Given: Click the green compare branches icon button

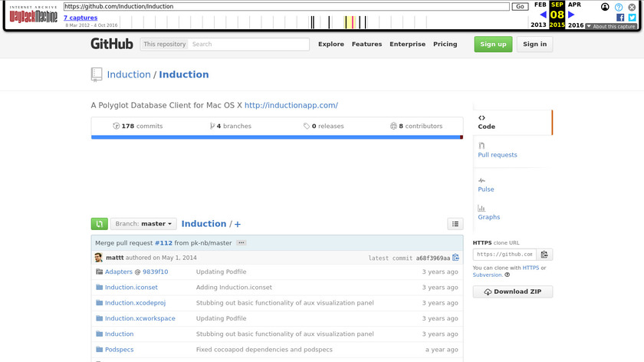Looking at the screenshot, I should click(x=100, y=224).
